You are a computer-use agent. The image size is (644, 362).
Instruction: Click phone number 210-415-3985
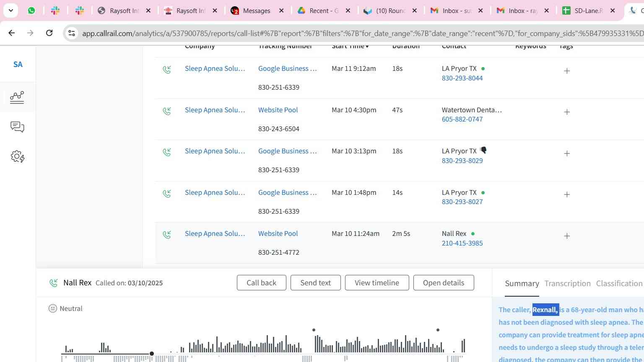pos(462,243)
